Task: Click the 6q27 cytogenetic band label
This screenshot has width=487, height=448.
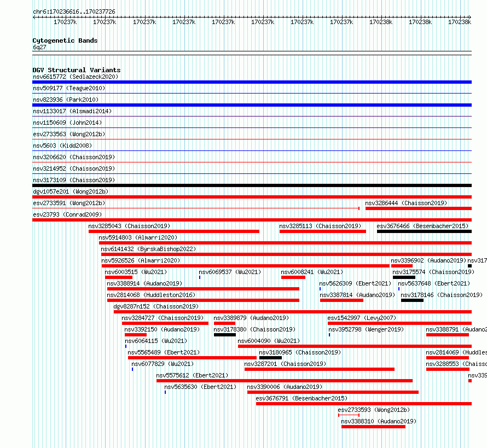Action: pos(39,47)
